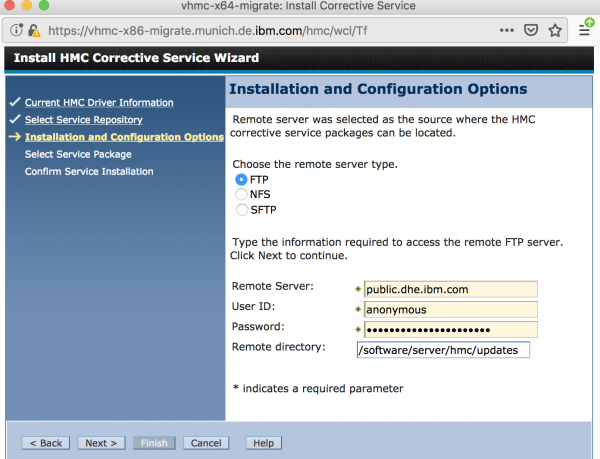Screen dimensions: 600x459
Task: Click the macOS minimize window button
Action: click(x=26, y=5)
